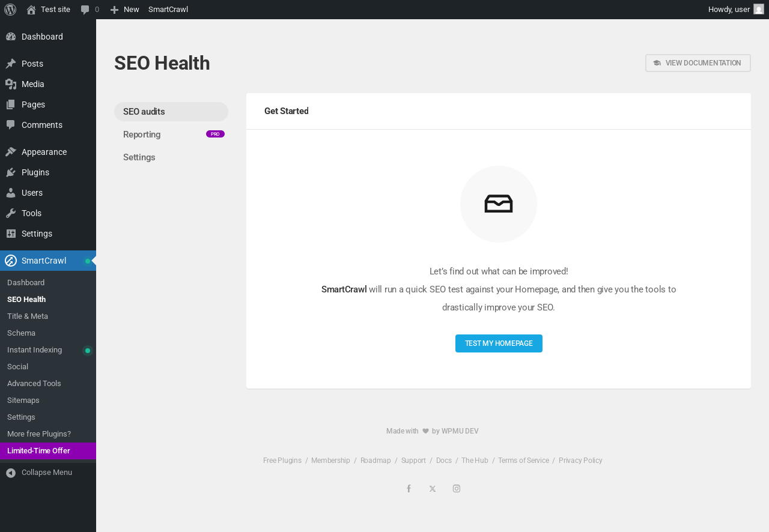Click the green dot beside Instant Indexing
The width and height of the screenshot is (769, 532).
click(x=88, y=351)
